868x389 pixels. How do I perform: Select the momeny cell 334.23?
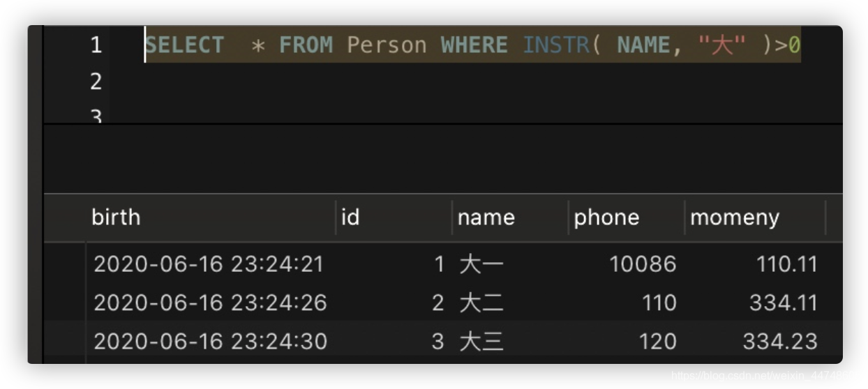coord(780,341)
